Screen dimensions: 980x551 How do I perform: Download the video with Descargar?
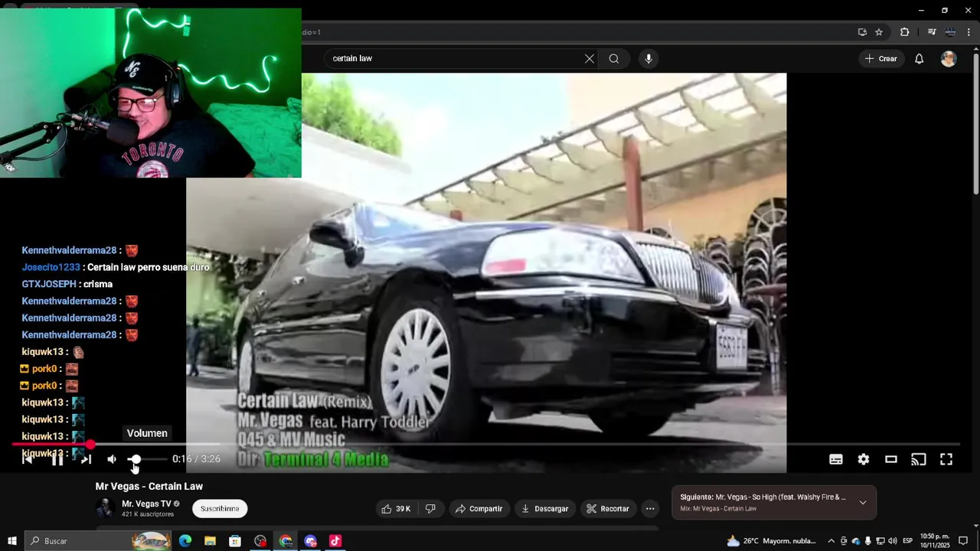pyautogui.click(x=544, y=509)
